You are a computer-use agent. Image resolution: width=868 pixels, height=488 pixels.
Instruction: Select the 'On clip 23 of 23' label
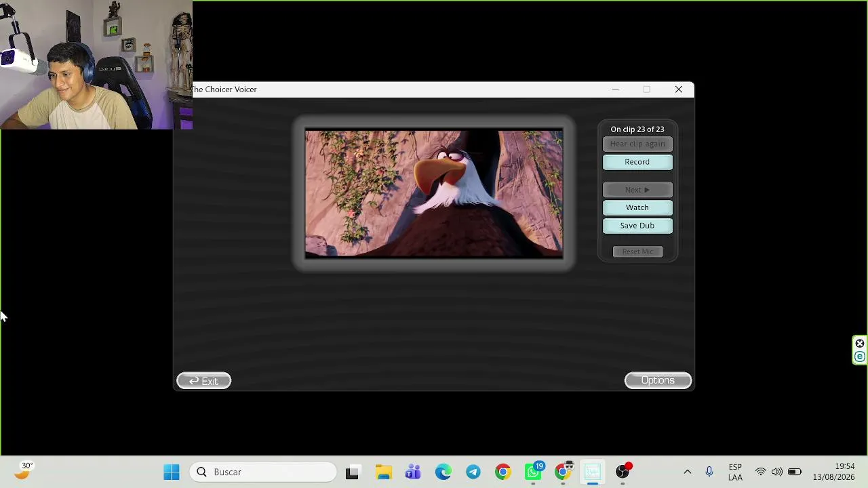(x=637, y=129)
